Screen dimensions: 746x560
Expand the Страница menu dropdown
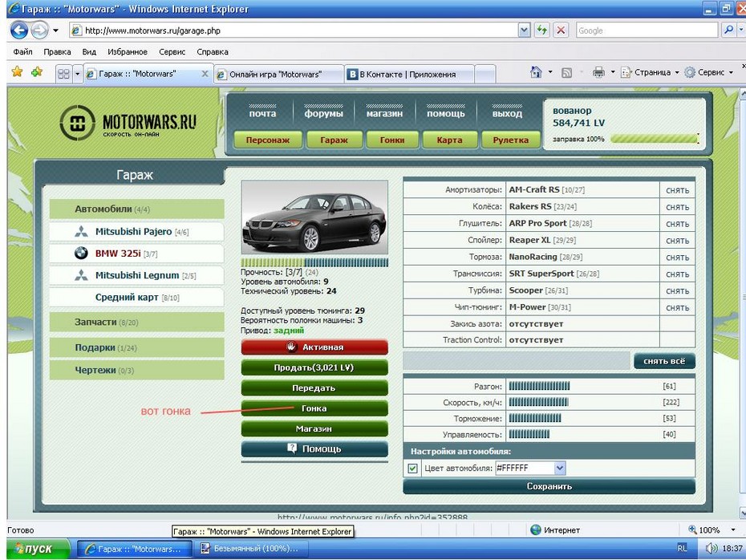pyautogui.click(x=677, y=72)
